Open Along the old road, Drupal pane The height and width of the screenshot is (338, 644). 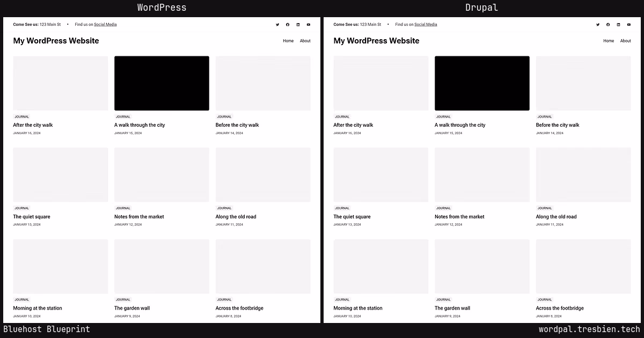(x=556, y=217)
